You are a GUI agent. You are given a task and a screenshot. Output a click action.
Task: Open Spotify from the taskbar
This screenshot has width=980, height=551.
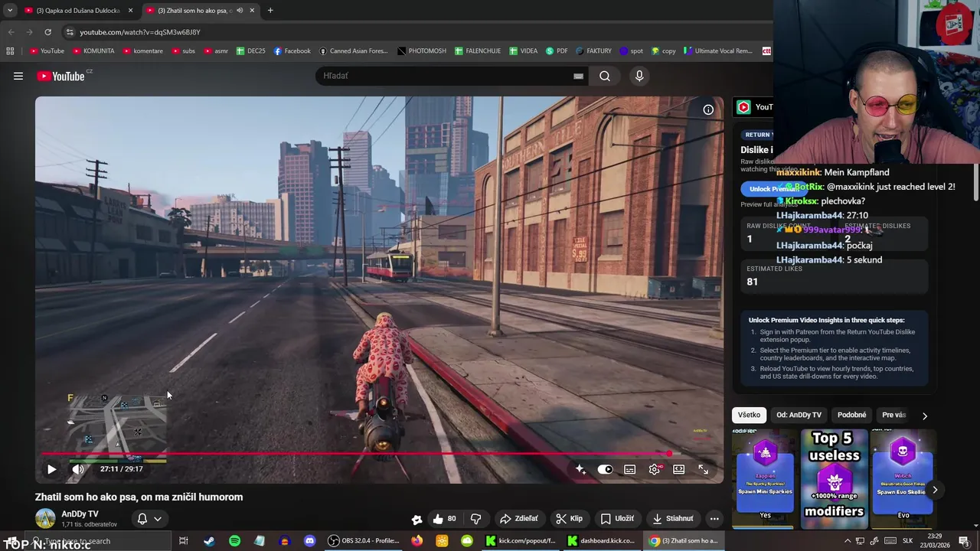click(234, 541)
